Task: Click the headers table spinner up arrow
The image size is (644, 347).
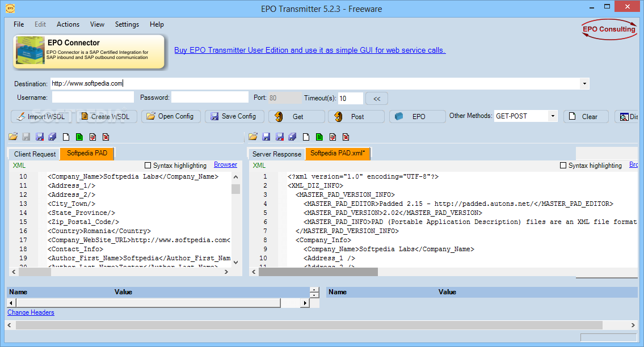Action: [x=314, y=290]
